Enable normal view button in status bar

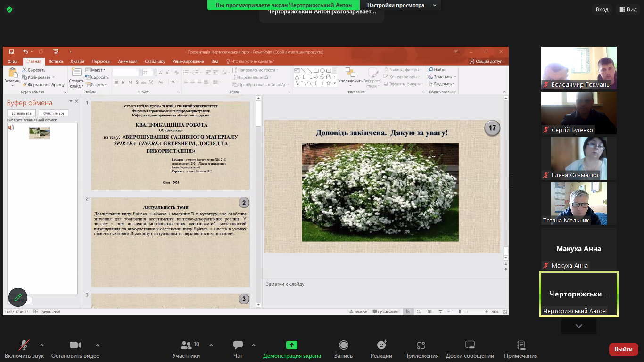(408, 312)
